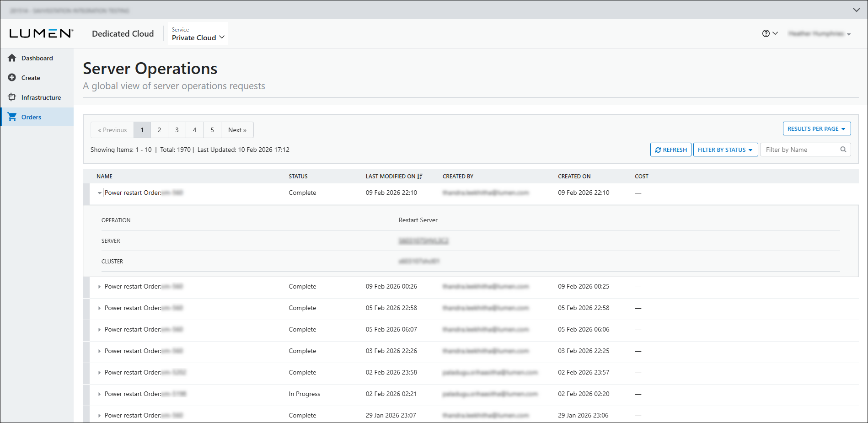Open the help question mark menu
This screenshot has width=868, height=423.
click(x=770, y=33)
